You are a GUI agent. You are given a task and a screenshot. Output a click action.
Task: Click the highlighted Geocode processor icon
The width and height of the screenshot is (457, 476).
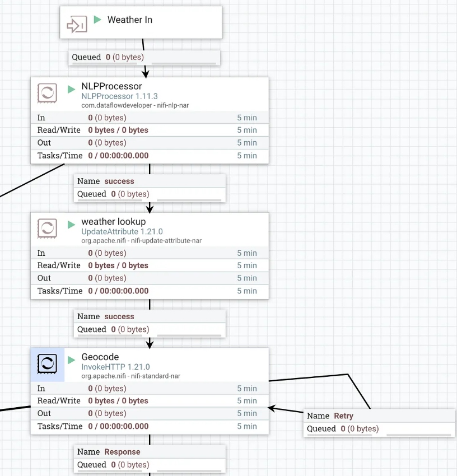pyautogui.click(x=47, y=363)
